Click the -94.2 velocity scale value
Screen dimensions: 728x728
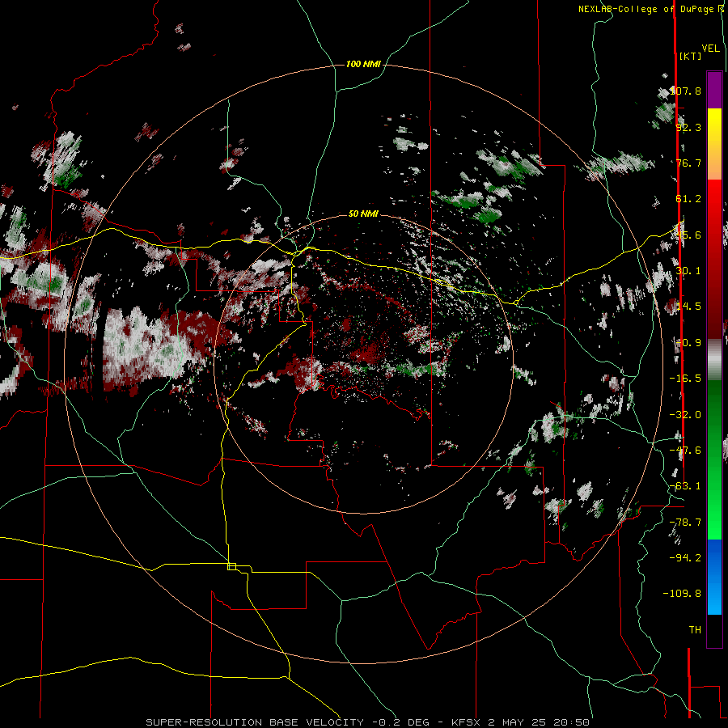(685, 557)
